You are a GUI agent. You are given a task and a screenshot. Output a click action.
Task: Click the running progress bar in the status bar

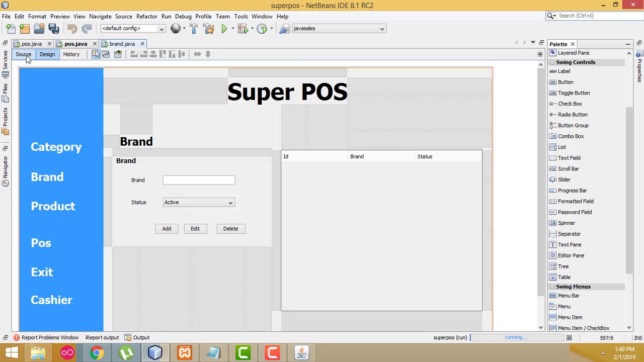point(517,338)
